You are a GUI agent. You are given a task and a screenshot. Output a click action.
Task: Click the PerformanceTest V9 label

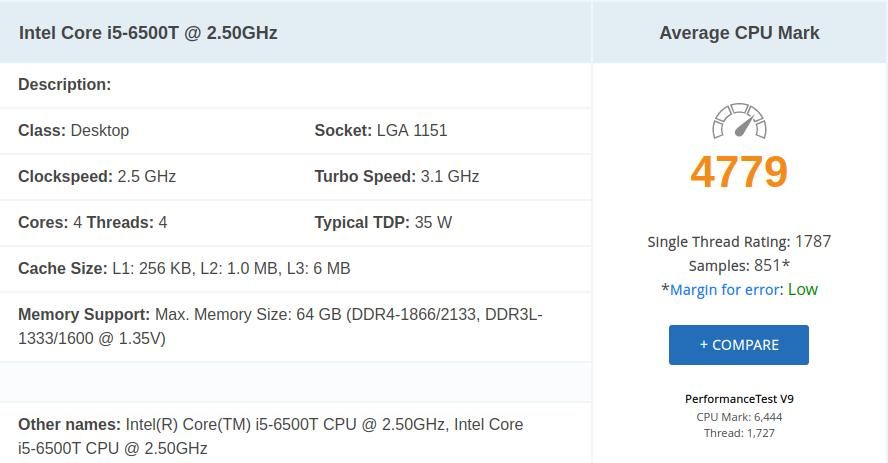click(739, 399)
